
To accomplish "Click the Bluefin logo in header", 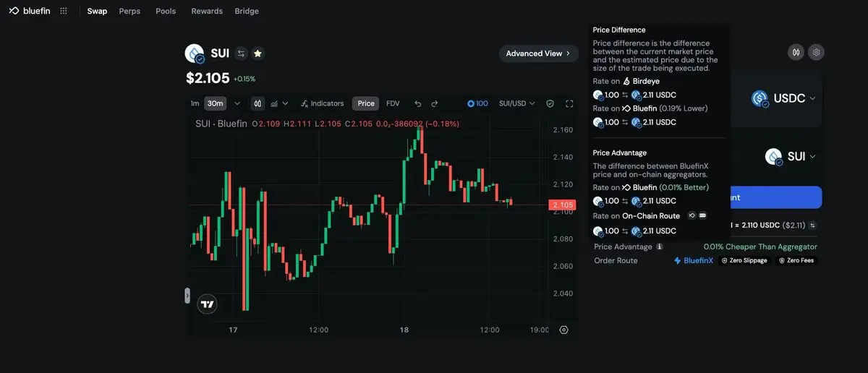I will tap(30, 11).
